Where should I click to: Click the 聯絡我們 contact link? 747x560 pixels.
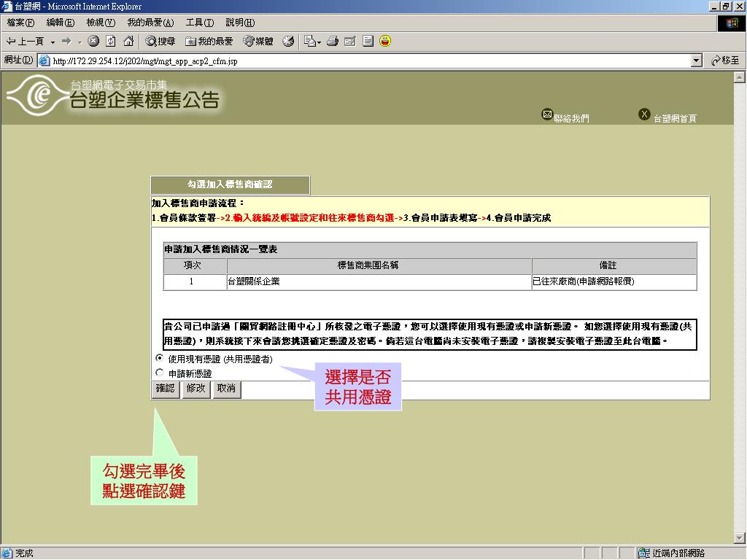571,118
